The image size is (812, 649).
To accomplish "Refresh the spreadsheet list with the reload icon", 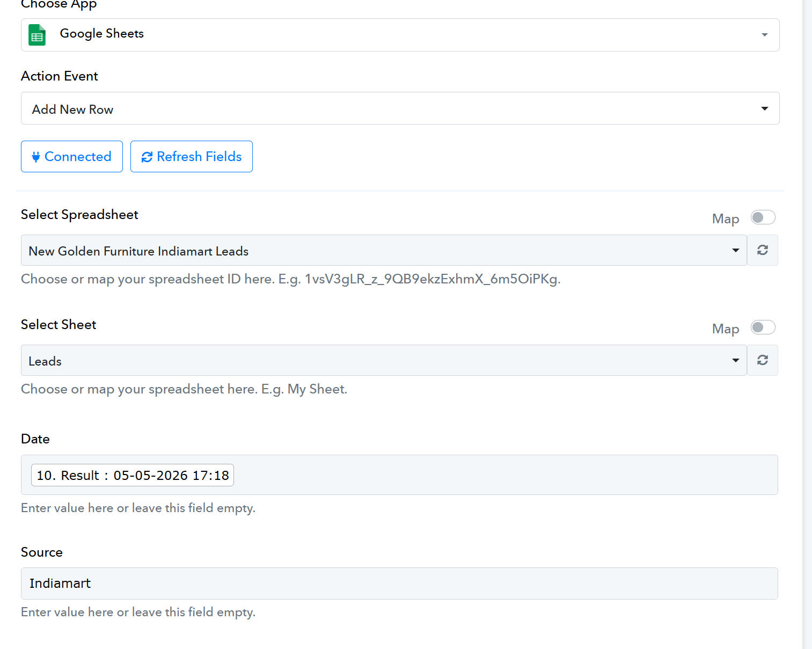I will pyautogui.click(x=763, y=250).
